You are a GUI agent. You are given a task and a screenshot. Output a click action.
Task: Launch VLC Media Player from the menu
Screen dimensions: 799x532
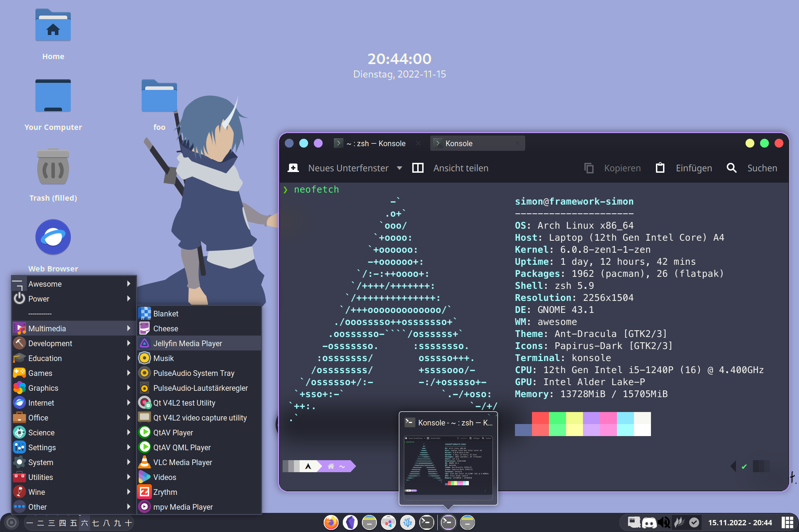(182, 462)
